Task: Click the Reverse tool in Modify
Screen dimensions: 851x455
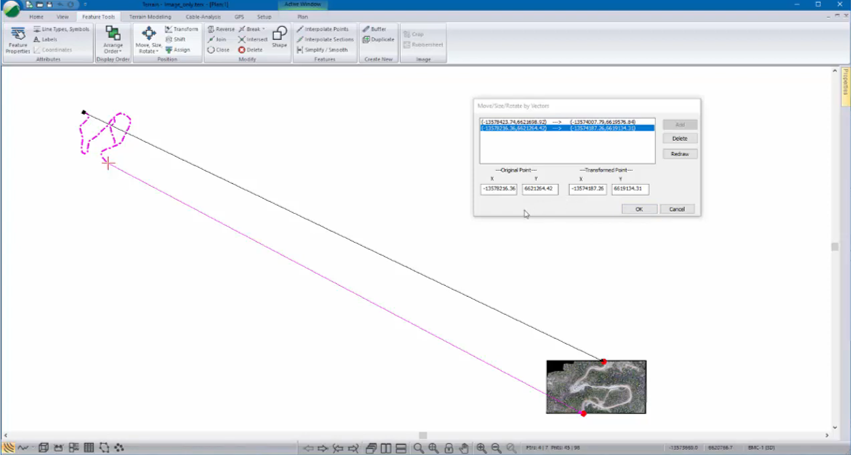Action: 220,29
